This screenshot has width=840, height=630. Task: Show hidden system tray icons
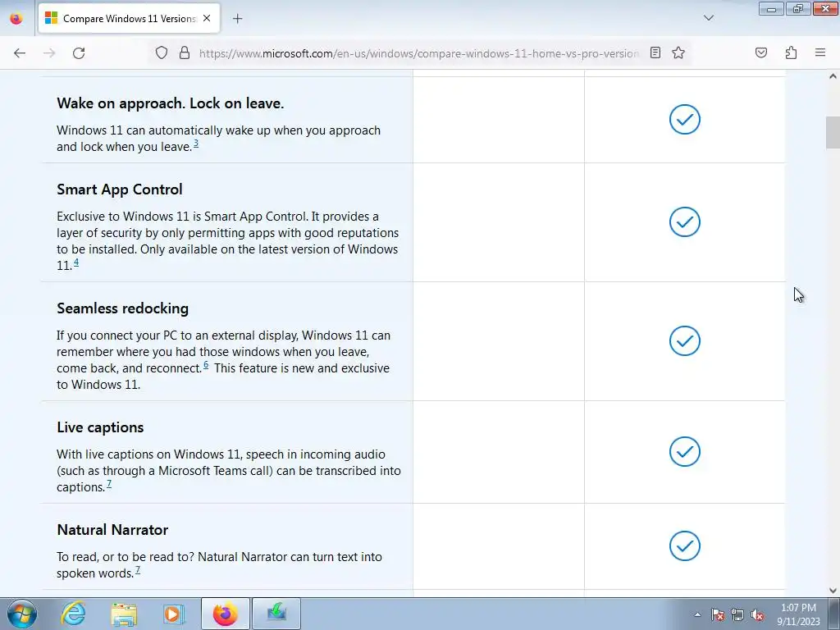697,614
